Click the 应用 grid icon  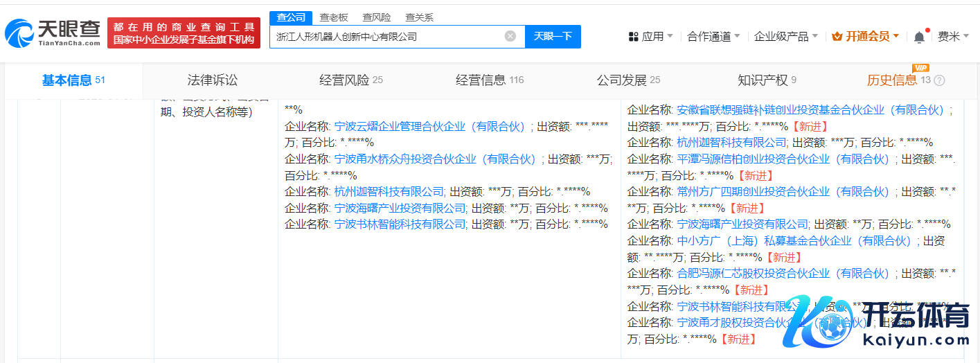[633, 37]
